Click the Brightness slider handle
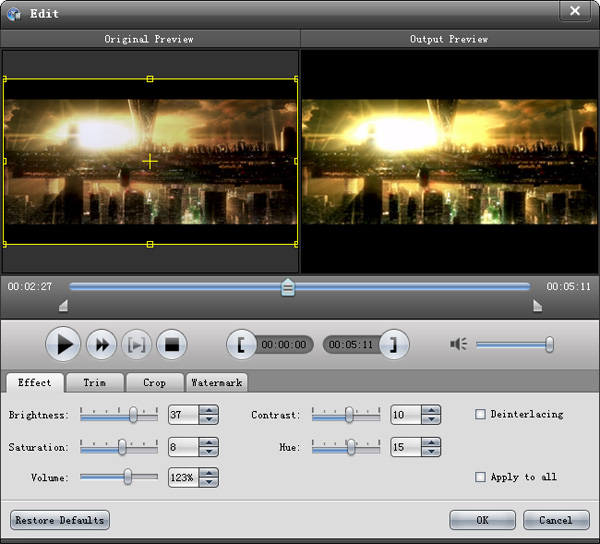The image size is (600, 544). click(x=133, y=414)
